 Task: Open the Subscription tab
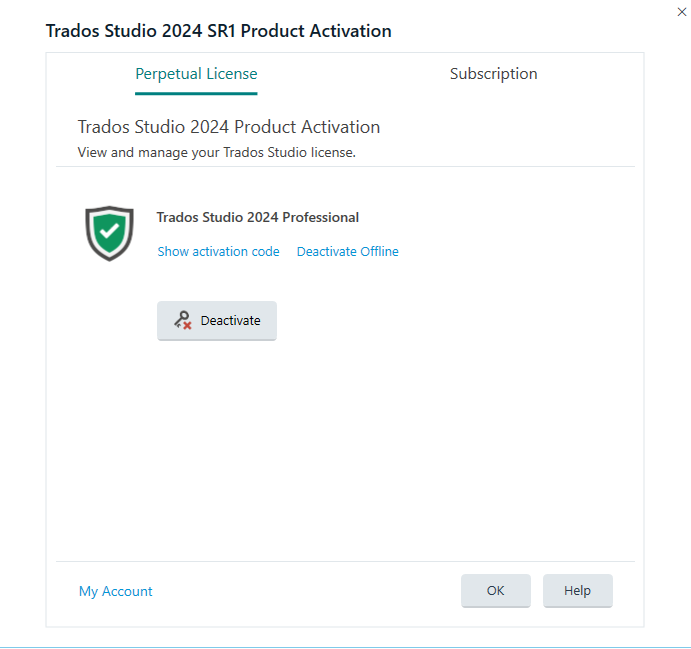coord(493,74)
